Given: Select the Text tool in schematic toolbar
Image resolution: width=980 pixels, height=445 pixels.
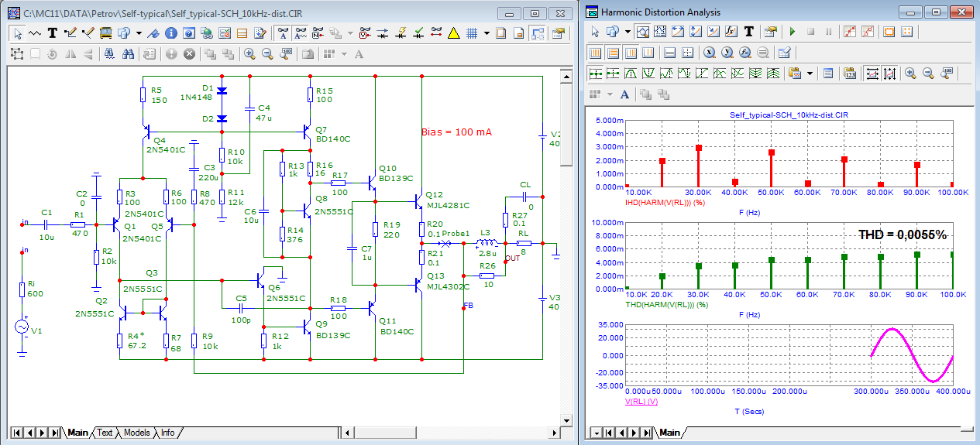Looking at the screenshot, I should pyautogui.click(x=53, y=33).
